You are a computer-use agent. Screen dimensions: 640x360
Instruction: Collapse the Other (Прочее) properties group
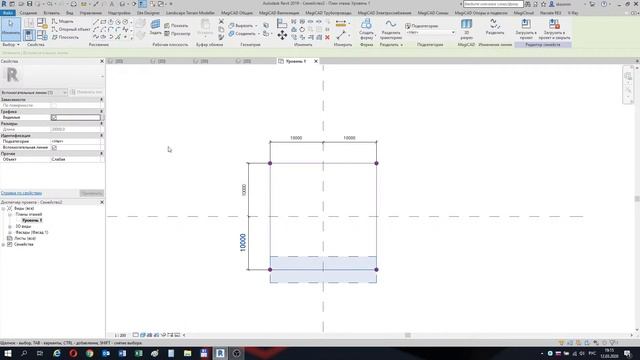pos(101,153)
